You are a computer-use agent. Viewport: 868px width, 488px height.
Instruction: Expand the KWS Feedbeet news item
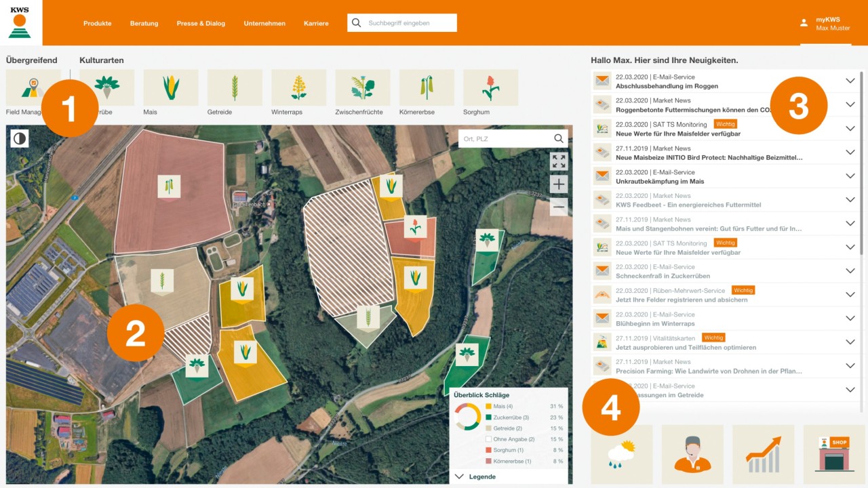coord(850,199)
